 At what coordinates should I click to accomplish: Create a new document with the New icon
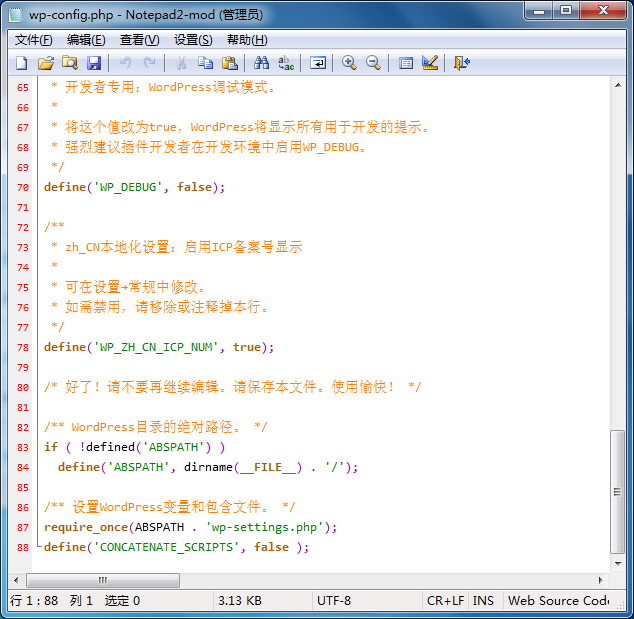[x=22, y=63]
